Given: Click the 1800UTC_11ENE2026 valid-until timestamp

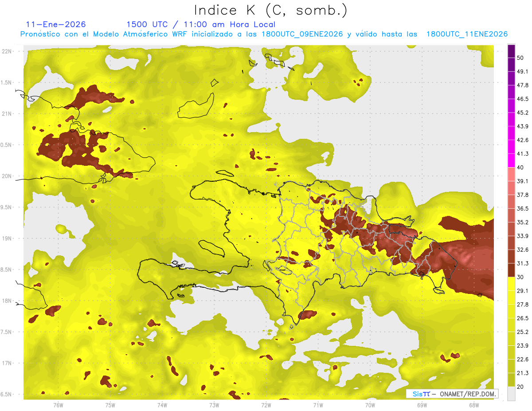Looking at the screenshot, I should [467, 34].
